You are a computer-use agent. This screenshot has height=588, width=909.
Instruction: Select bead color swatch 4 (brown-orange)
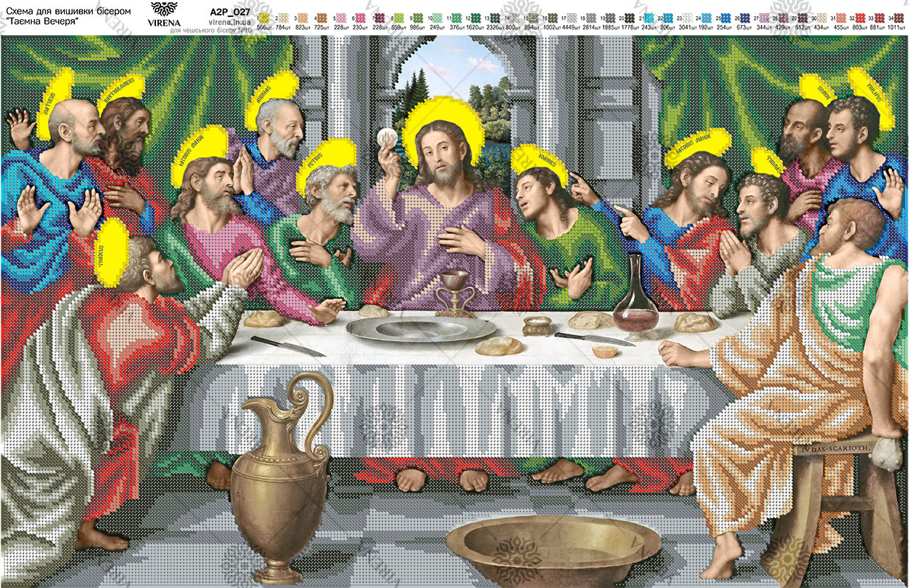321,17
